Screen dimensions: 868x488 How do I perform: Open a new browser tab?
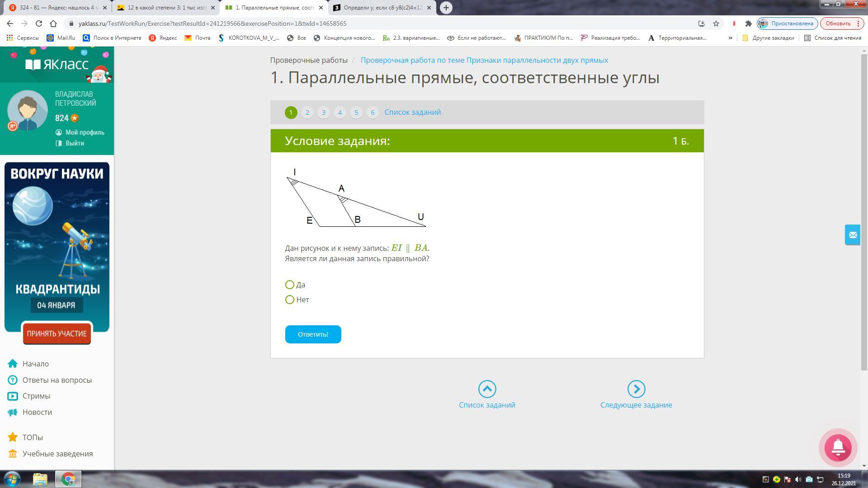446,8
